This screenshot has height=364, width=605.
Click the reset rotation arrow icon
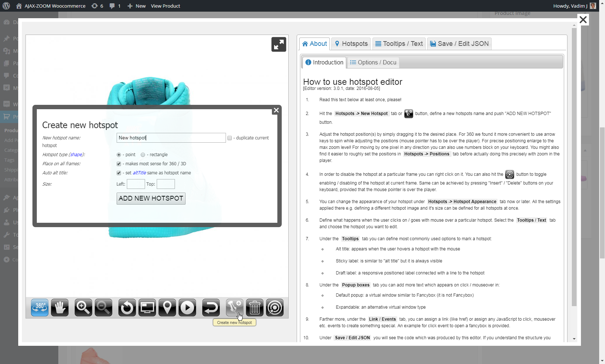coord(127,308)
